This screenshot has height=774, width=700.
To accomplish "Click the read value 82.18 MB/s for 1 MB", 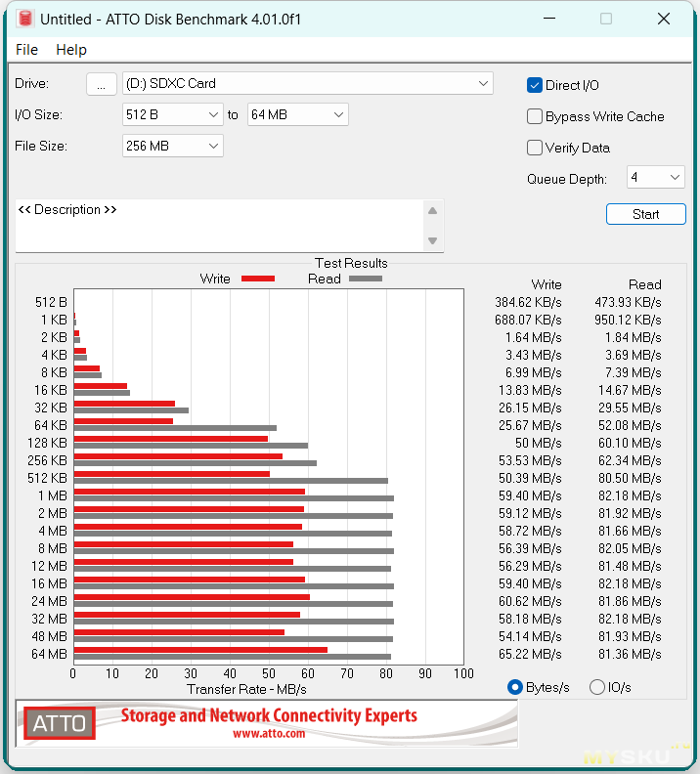I will [x=630, y=496].
